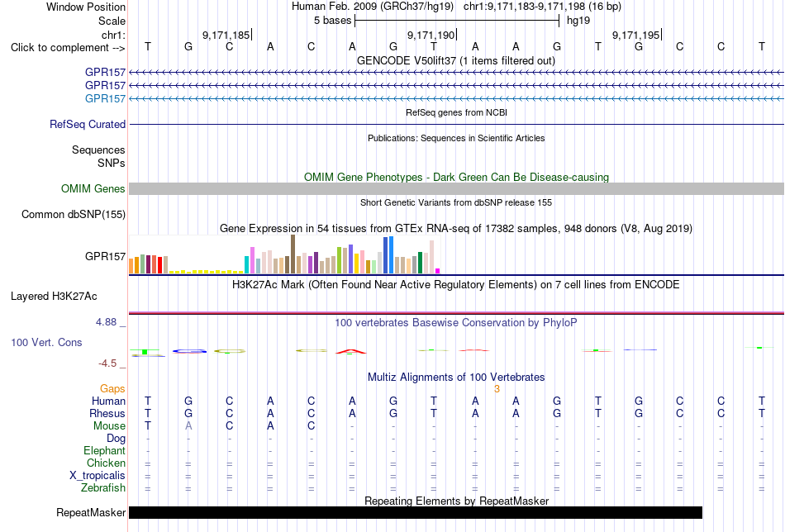Viewport: 785px width, 532px height.
Task: Click 'Repeating Elements by RepeatMasker' heading
Action: 457,501
